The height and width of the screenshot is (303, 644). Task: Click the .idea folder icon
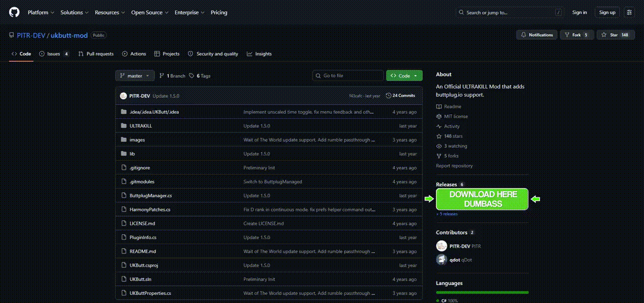pyautogui.click(x=124, y=112)
